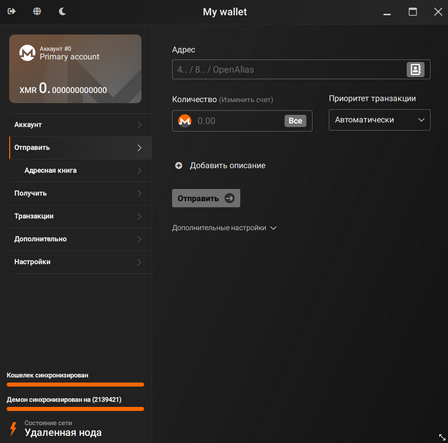Click the close wallet (logout) icon
Image resolution: width=448 pixels, height=443 pixels.
point(12,11)
